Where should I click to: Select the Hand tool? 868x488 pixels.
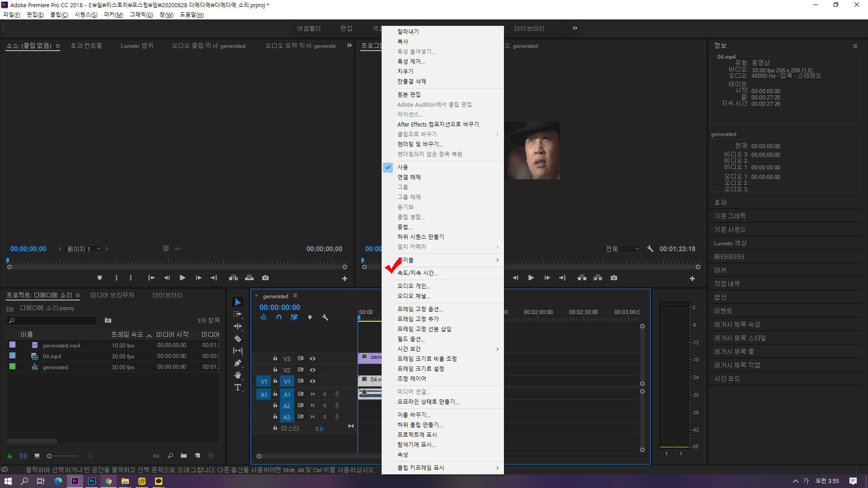click(x=238, y=375)
